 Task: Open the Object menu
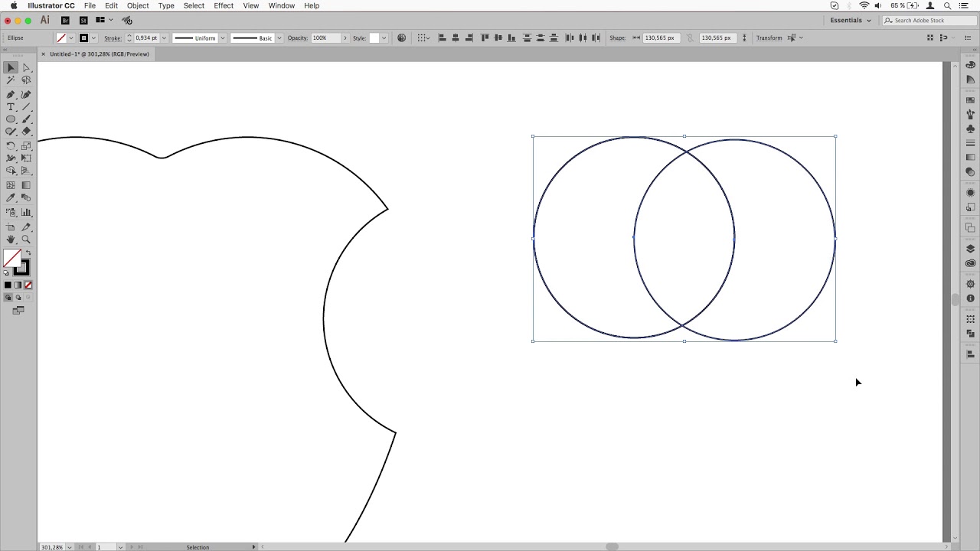click(138, 5)
